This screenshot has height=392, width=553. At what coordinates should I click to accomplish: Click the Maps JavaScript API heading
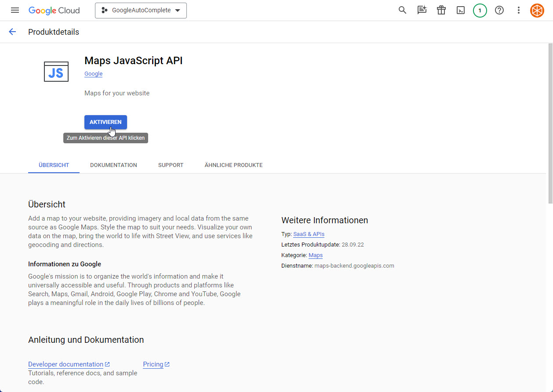[133, 61]
